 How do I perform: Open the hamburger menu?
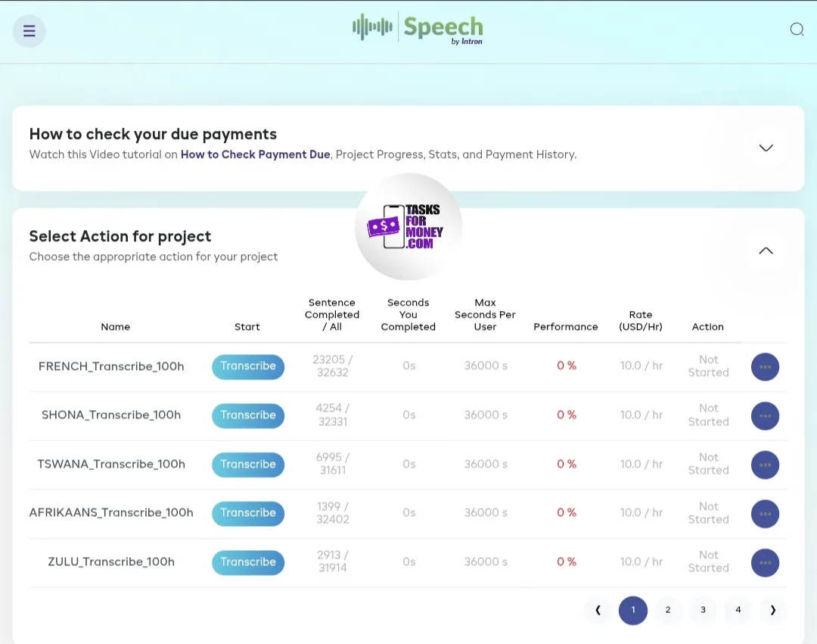(x=30, y=31)
